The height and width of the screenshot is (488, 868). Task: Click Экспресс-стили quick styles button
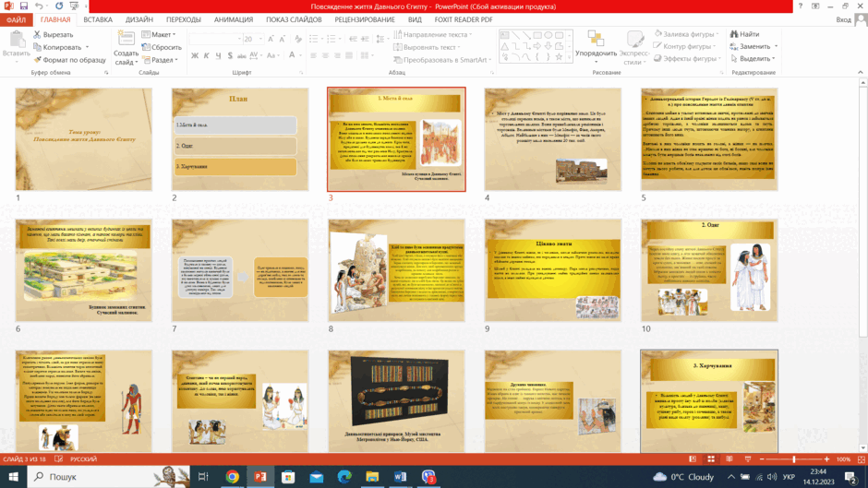(x=633, y=48)
